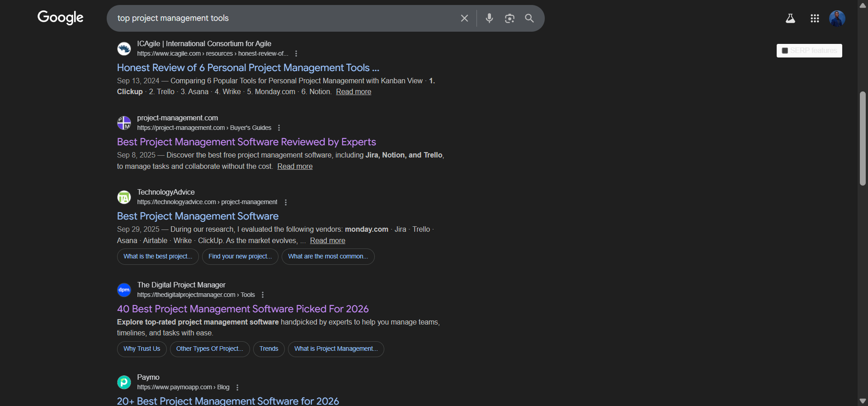Screen dimensions: 868x406
Task: Open more options for Paymo result
Action: 237,387
